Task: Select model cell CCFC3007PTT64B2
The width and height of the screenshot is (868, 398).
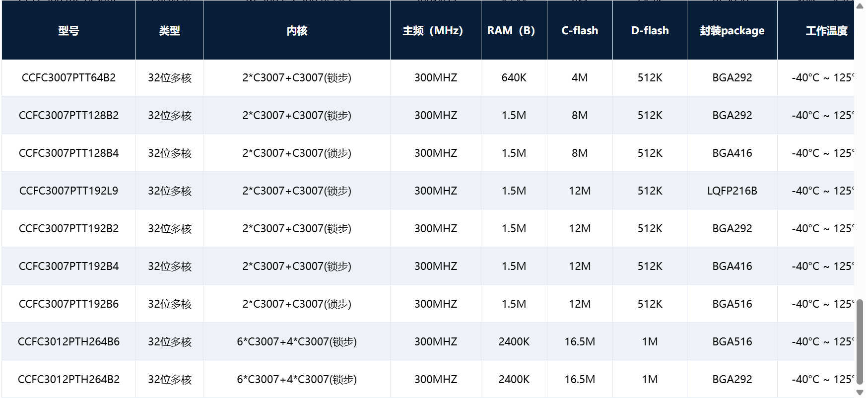Action: point(68,78)
